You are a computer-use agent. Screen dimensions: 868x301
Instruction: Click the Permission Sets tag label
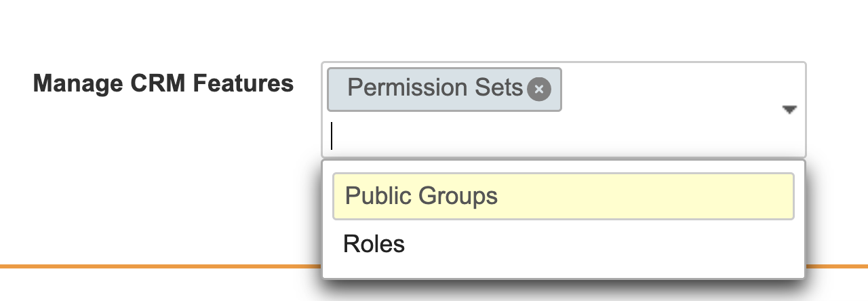tap(435, 88)
